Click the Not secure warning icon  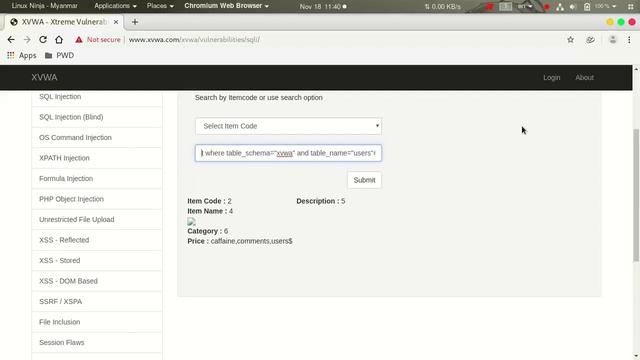79,40
